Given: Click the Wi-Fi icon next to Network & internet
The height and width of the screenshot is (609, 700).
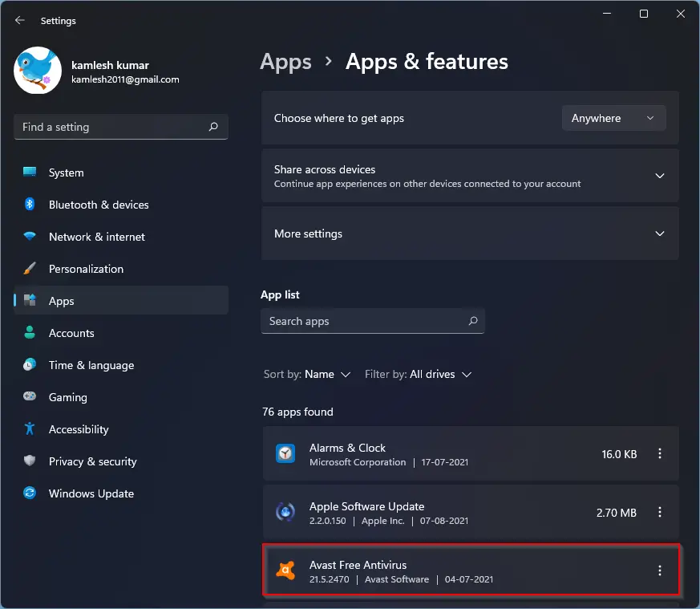Looking at the screenshot, I should coord(30,236).
